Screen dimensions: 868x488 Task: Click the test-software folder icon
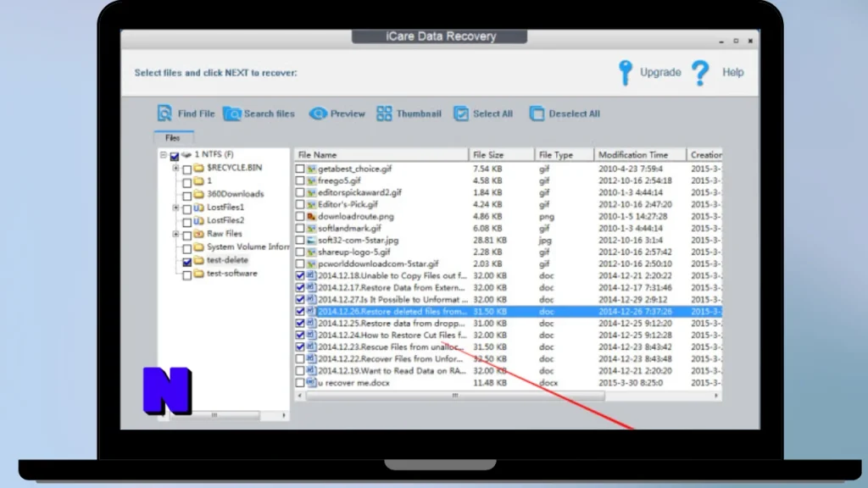(x=198, y=274)
